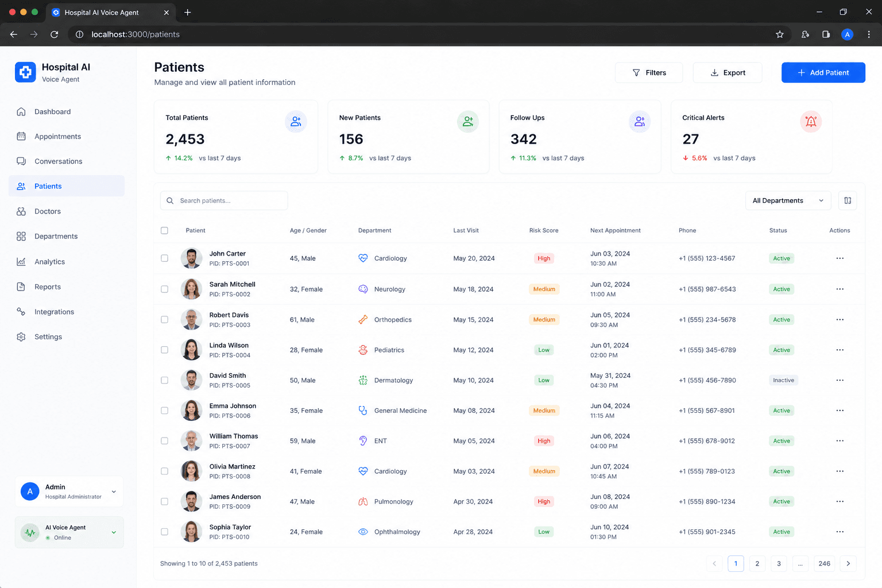Navigate to Appointments
This screenshot has height=588, width=882.
[x=67, y=137]
